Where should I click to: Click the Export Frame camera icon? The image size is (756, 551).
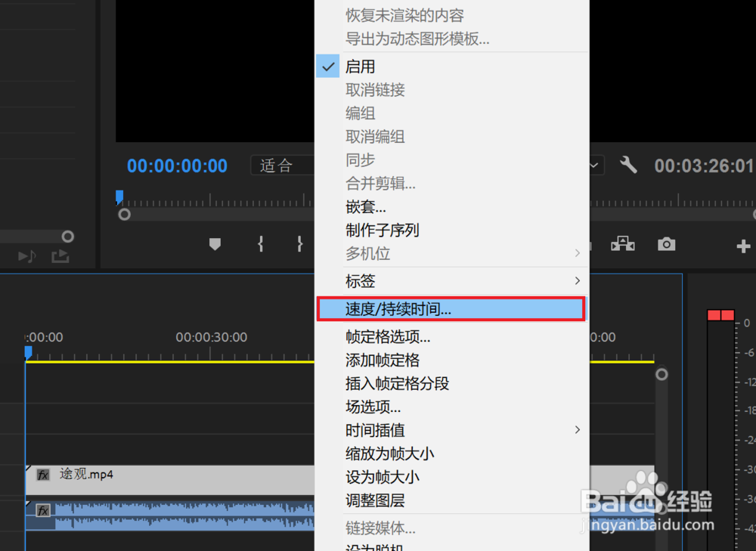click(666, 244)
